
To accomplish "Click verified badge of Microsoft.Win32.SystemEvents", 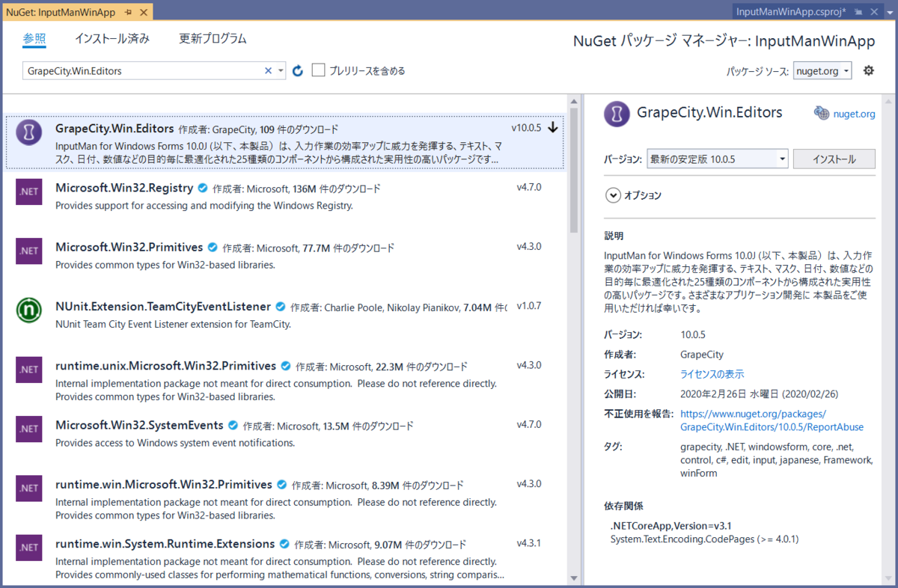I will tap(233, 426).
